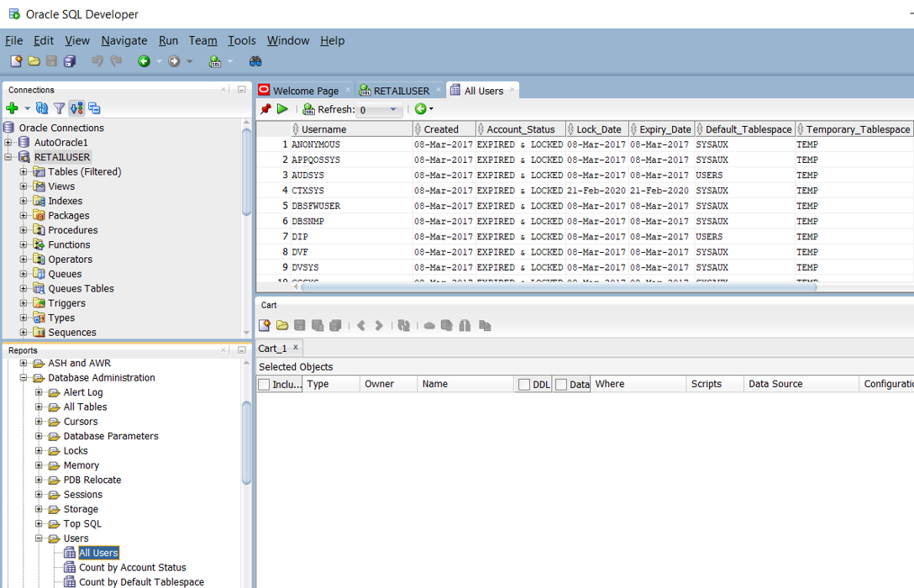Viewport: 914px width, 588px height.
Task: Sort by the Username column header
Action: click(324, 129)
